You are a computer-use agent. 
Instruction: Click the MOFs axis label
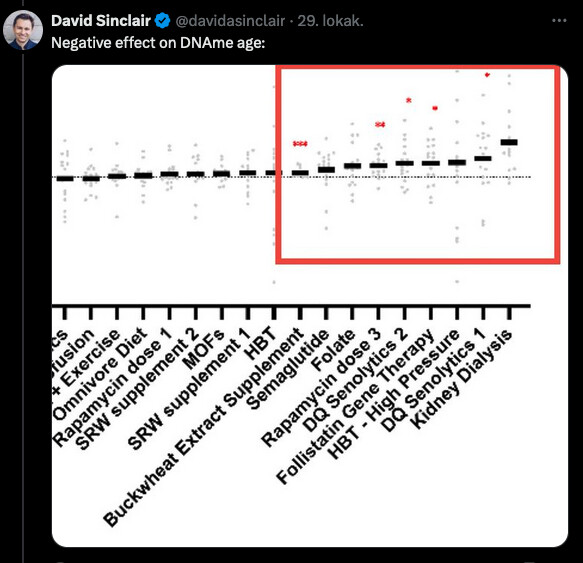(204, 349)
